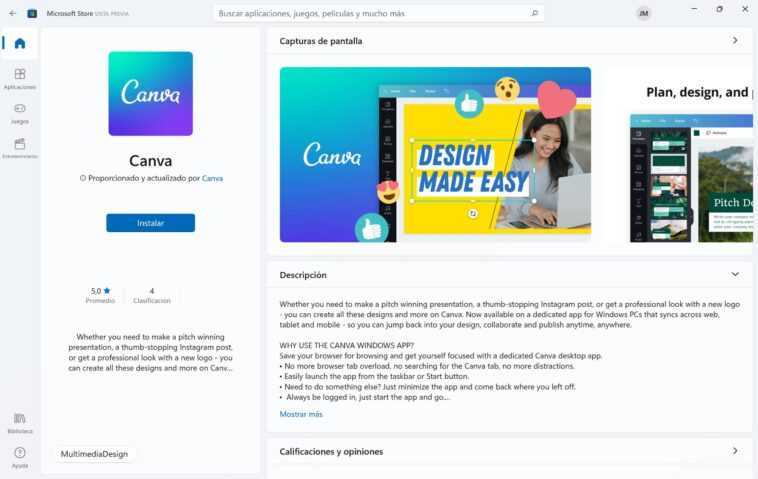Open the Juegos section
This screenshot has width=758, height=479.
pyautogui.click(x=20, y=114)
